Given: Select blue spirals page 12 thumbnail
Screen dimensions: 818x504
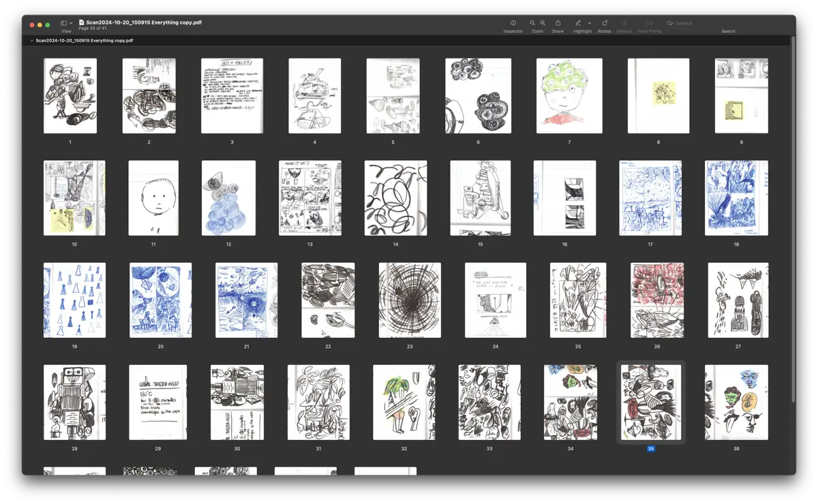Looking at the screenshot, I should [229, 198].
